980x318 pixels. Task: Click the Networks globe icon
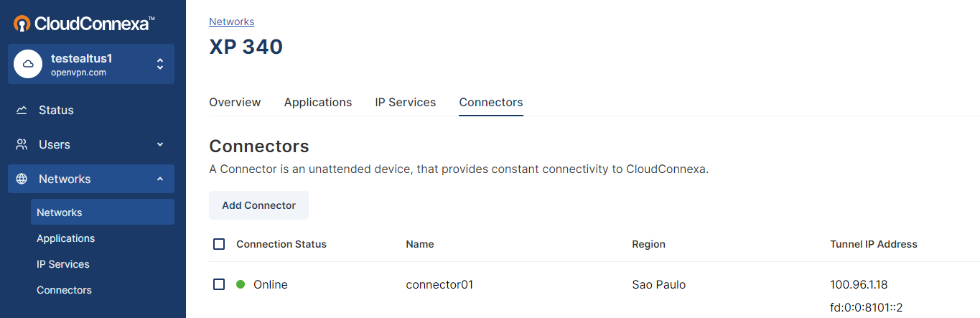point(22,179)
